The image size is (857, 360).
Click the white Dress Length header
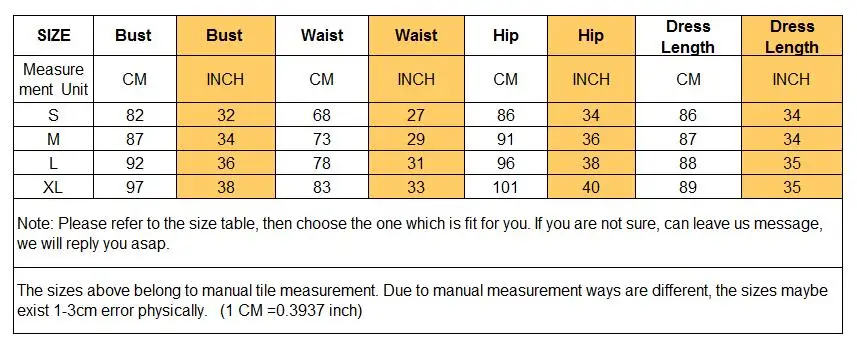[688, 36]
